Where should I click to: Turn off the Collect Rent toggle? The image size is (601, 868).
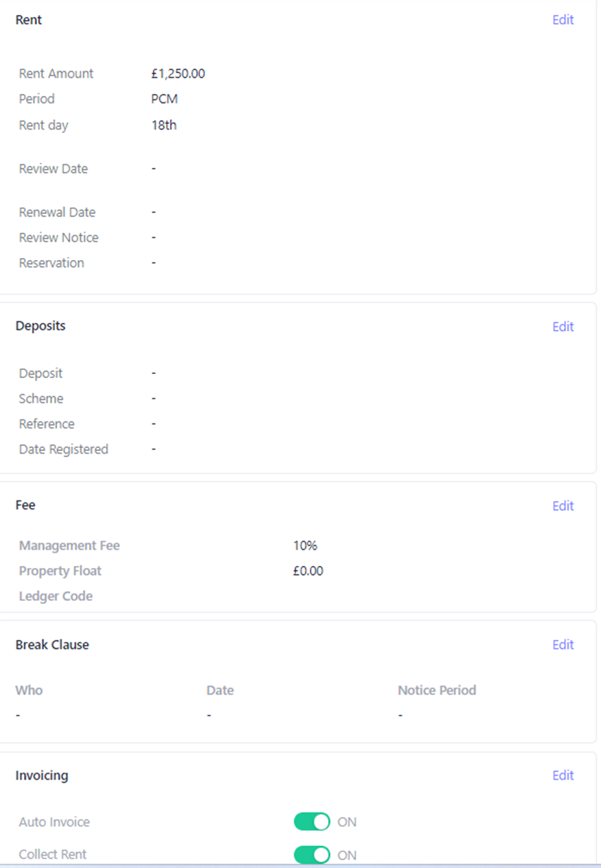click(312, 854)
